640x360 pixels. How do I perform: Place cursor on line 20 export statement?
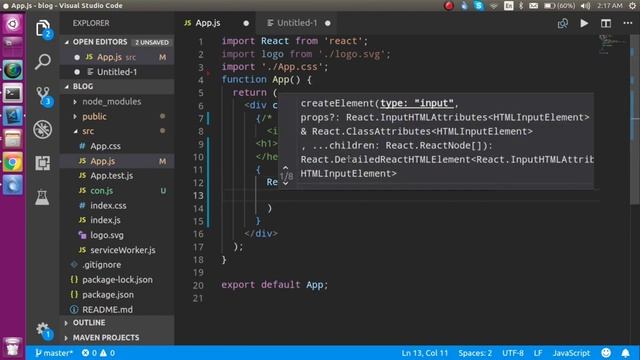pyautogui.click(x=274, y=284)
